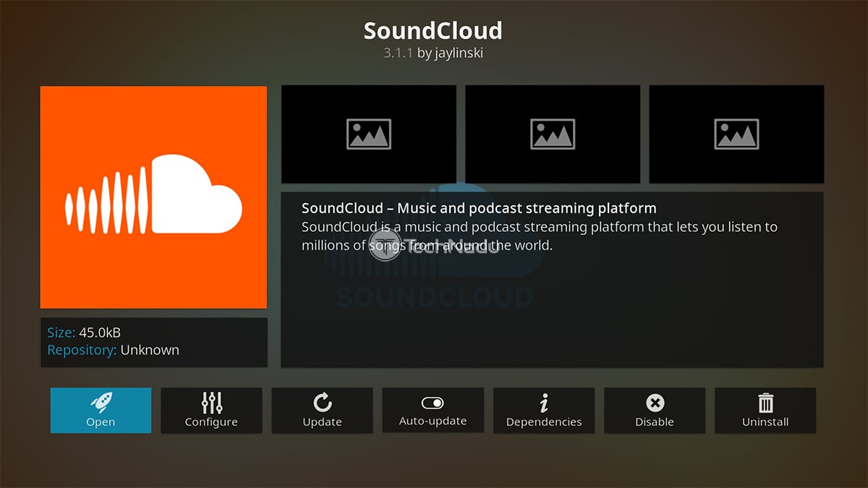Disable the SoundCloud add-on

click(x=655, y=411)
